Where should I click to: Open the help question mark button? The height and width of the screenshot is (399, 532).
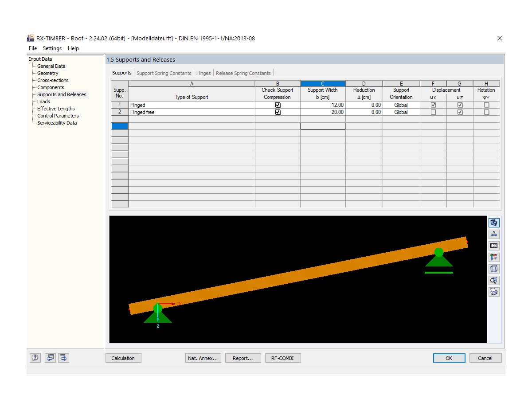(35, 358)
